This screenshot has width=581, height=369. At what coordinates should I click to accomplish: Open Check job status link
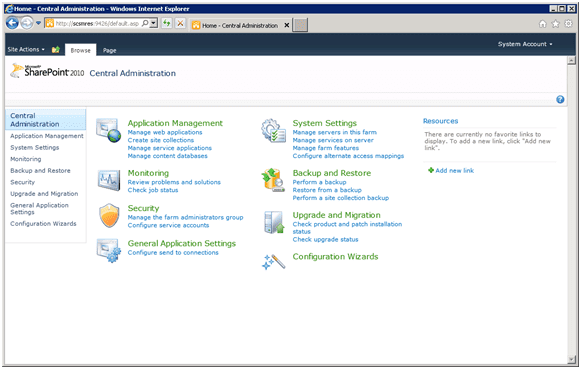coord(153,190)
